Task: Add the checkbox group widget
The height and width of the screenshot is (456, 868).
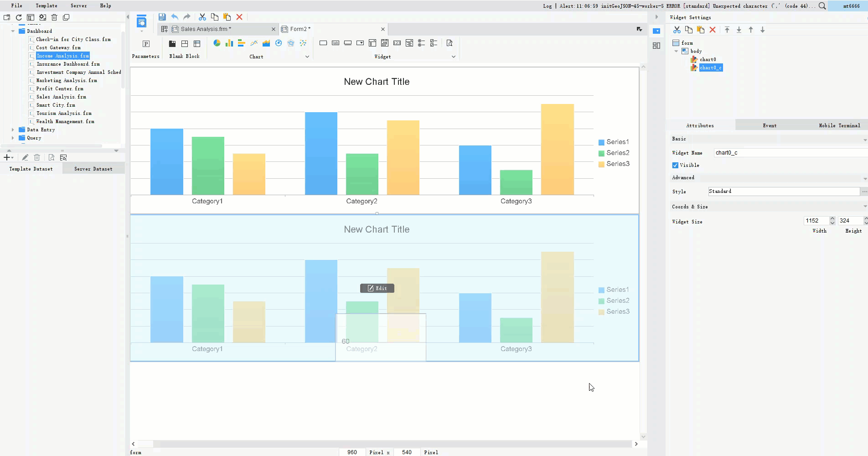Action: pyautogui.click(x=434, y=43)
